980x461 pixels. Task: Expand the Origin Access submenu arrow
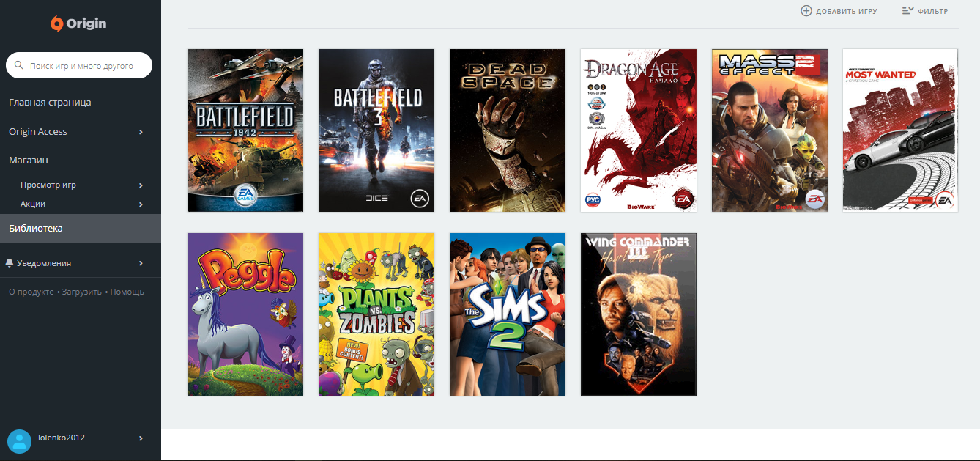pos(141,132)
